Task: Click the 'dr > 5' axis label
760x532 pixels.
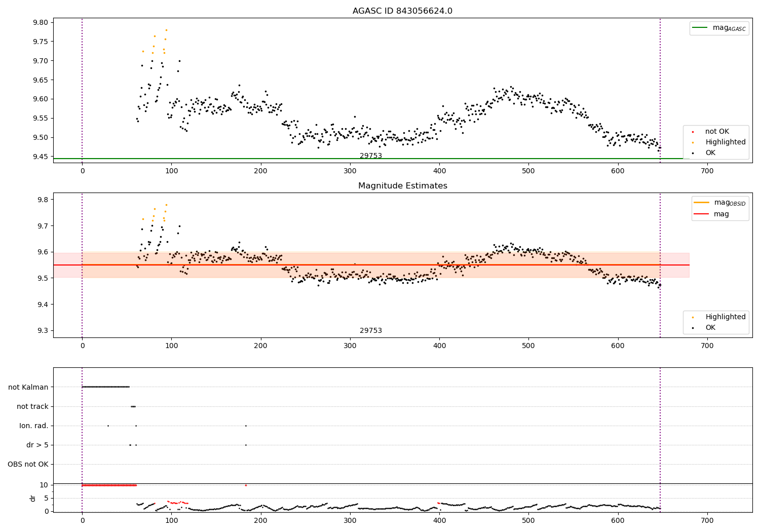Action: pyautogui.click(x=37, y=445)
